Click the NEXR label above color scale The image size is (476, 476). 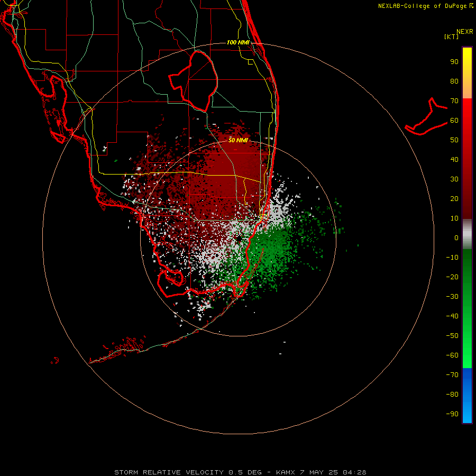point(465,32)
